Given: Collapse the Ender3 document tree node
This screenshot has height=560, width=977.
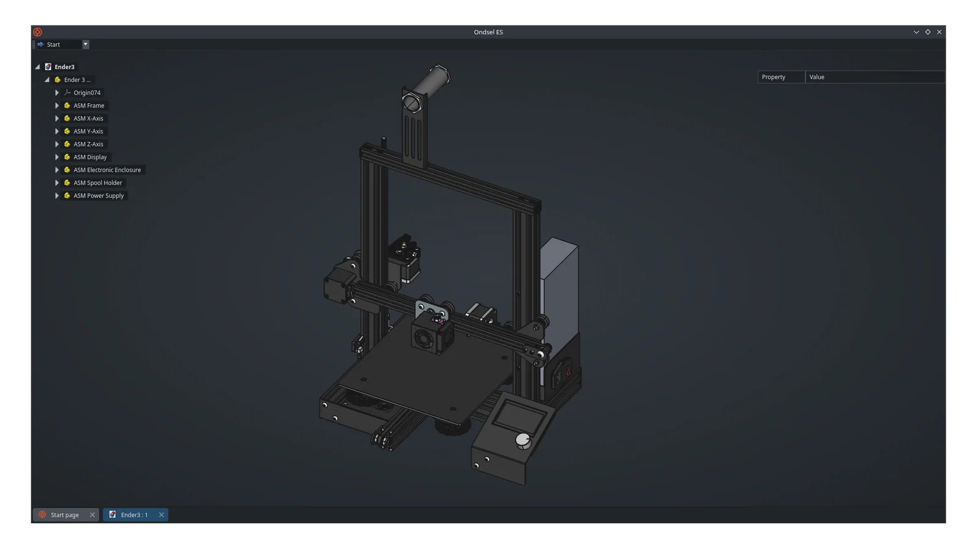Looking at the screenshot, I should coord(37,67).
